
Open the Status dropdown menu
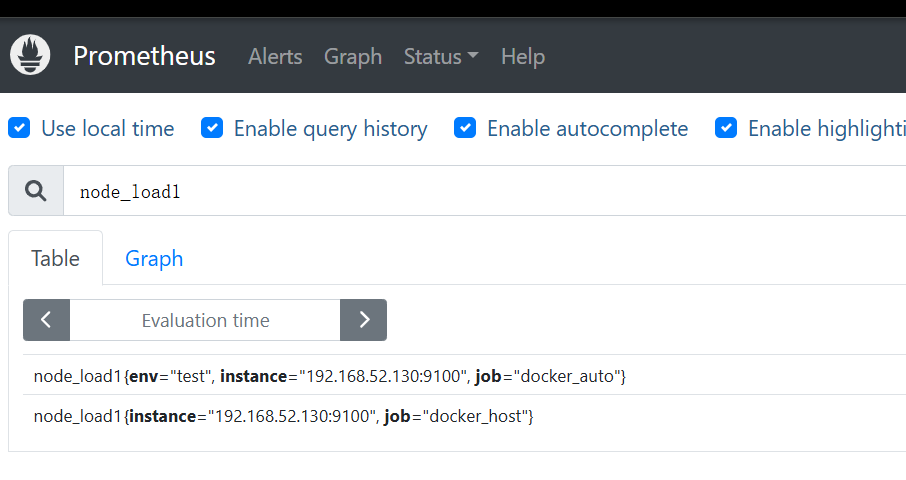point(441,57)
